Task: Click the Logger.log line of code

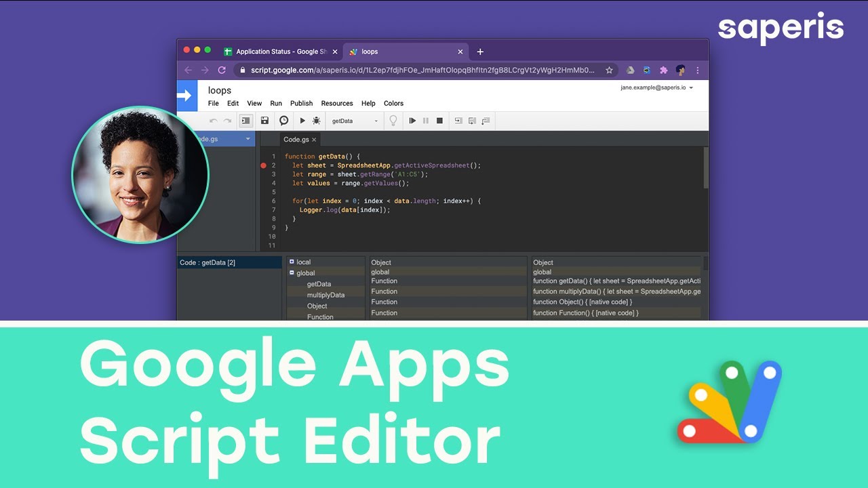Action: pos(345,210)
